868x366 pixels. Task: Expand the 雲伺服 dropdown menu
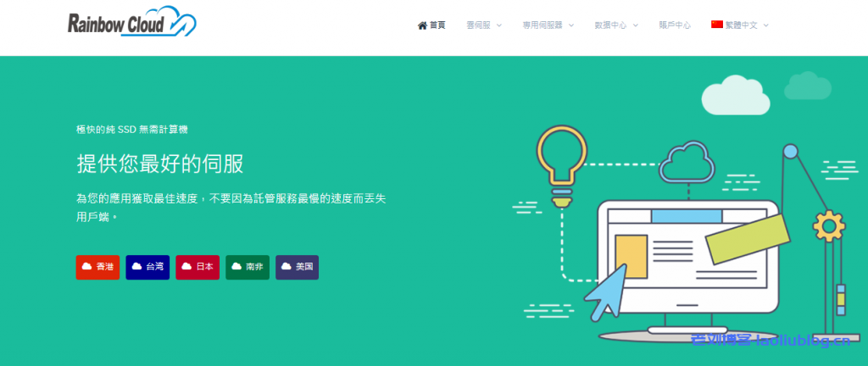484,25
